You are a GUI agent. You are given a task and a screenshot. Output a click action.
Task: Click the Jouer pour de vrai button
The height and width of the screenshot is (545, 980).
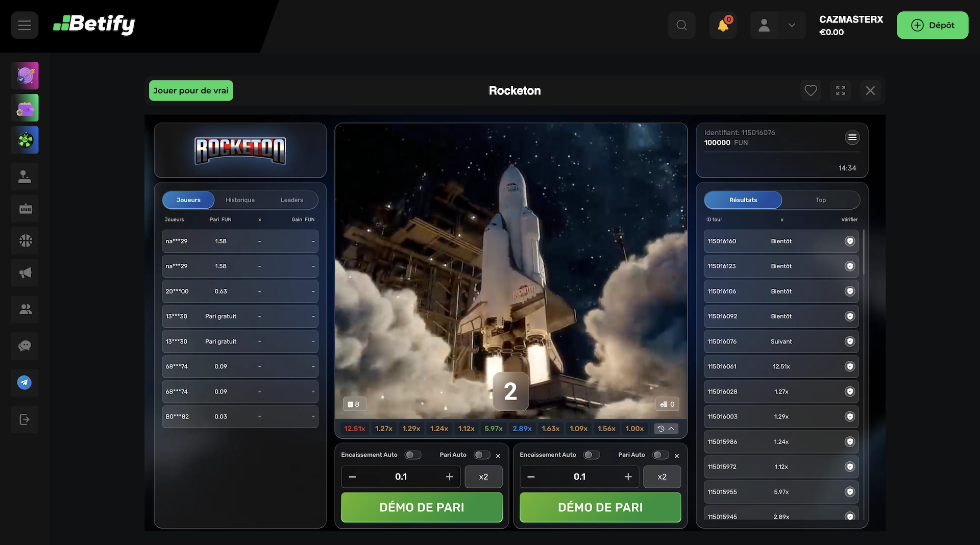point(190,90)
